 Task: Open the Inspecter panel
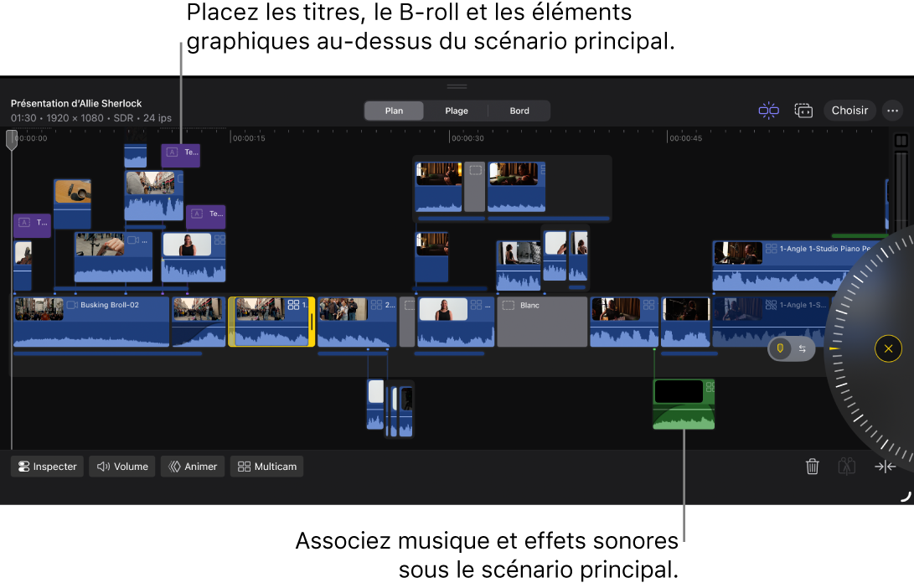click(46, 467)
